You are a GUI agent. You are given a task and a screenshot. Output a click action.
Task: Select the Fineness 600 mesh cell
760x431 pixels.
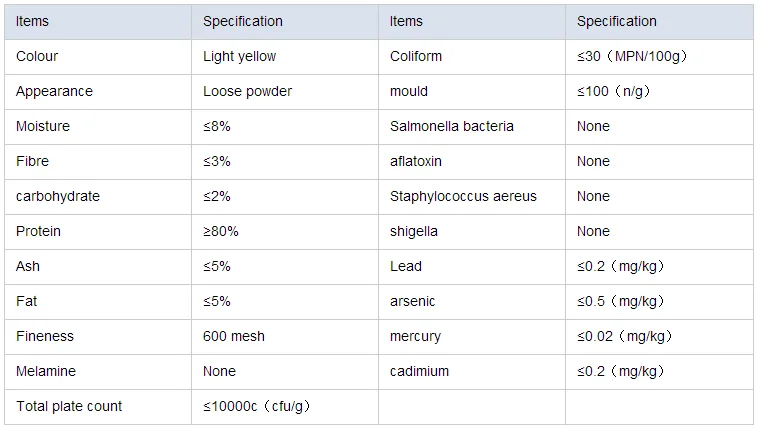point(233,336)
